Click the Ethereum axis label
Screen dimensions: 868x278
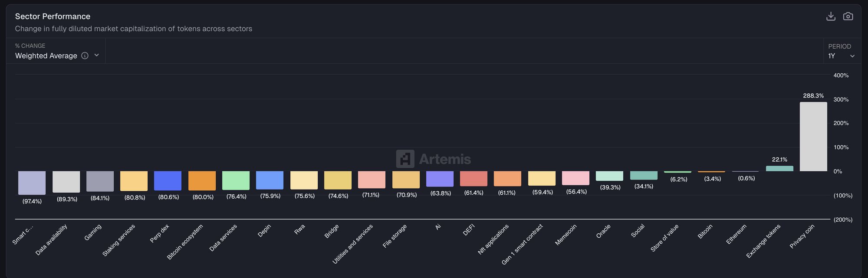[x=736, y=234]
